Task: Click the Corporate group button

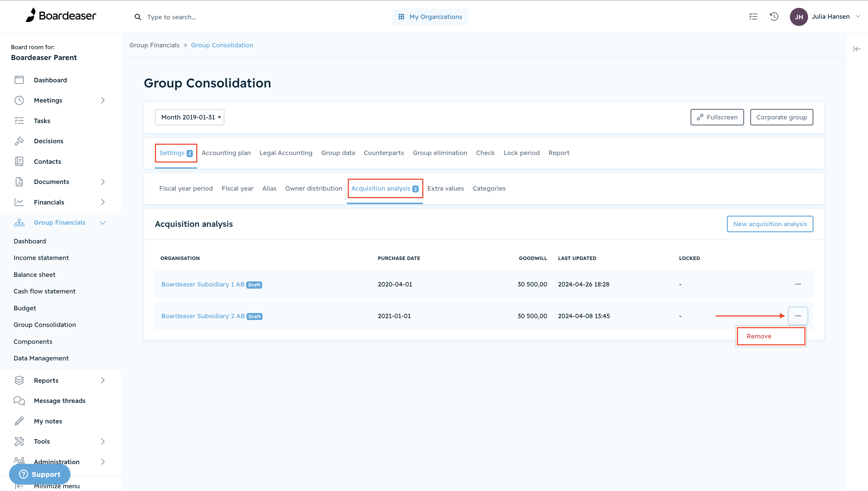Action: [782, 117]
